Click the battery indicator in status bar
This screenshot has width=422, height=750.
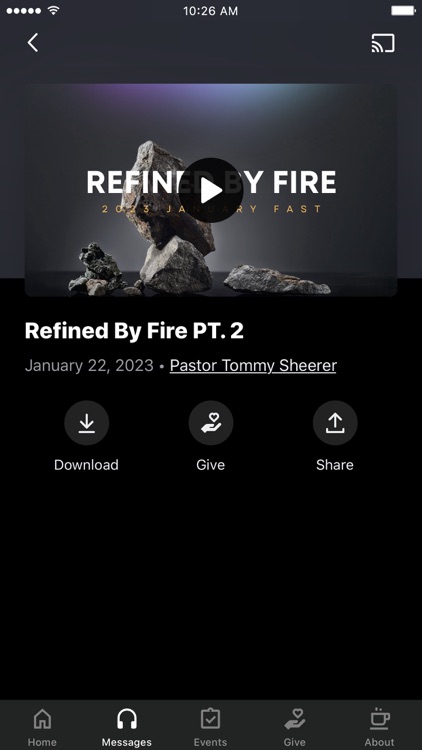(403, 11)
